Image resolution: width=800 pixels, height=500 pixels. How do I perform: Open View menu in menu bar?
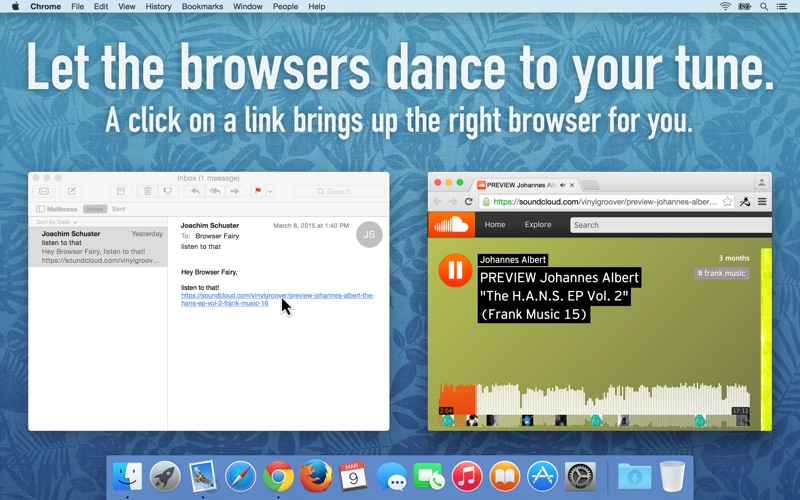pyautogui.click(x=127, y=7)
